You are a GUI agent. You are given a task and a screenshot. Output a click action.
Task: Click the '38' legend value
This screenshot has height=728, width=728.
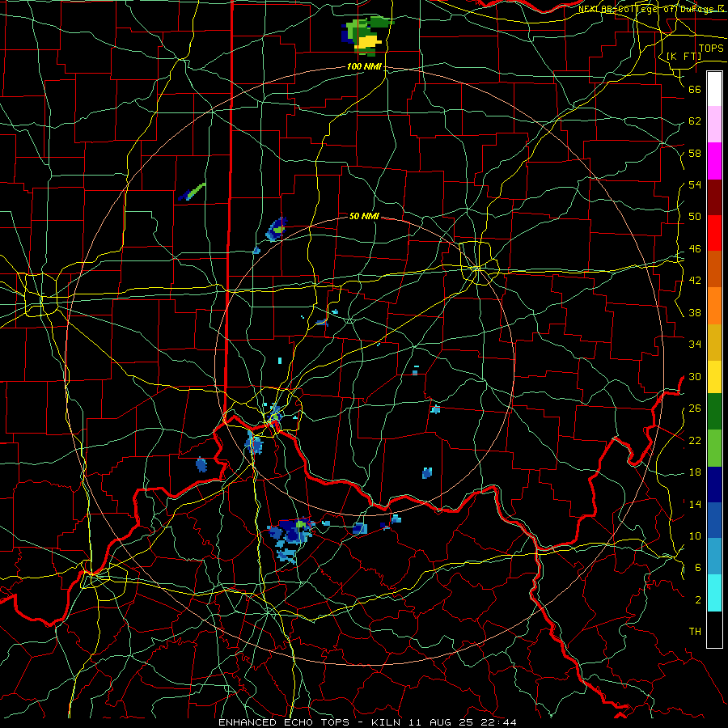click(x=695, y=312)
